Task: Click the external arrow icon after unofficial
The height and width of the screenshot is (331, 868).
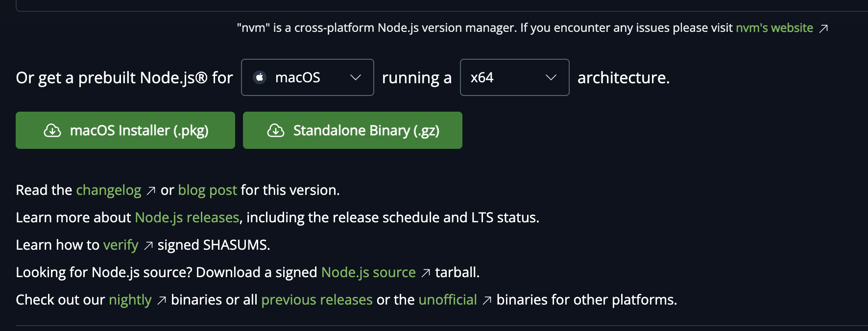Action: click(x=487, y=300)
